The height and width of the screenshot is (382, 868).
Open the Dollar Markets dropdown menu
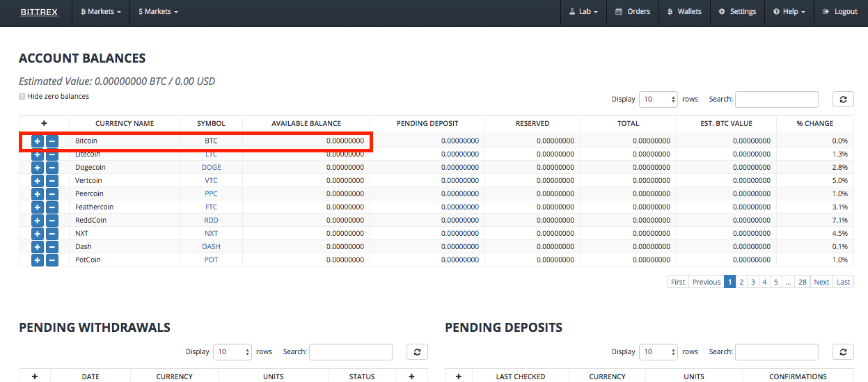click(x=159, y=12)
